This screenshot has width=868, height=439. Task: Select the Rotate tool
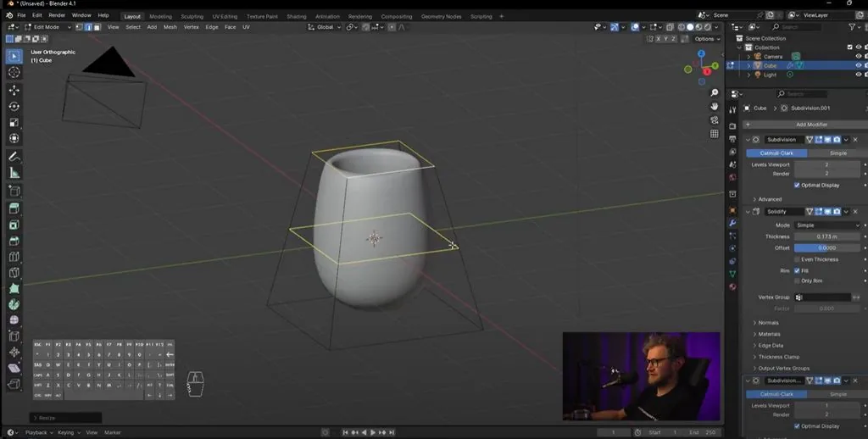[x=14, y=106]
